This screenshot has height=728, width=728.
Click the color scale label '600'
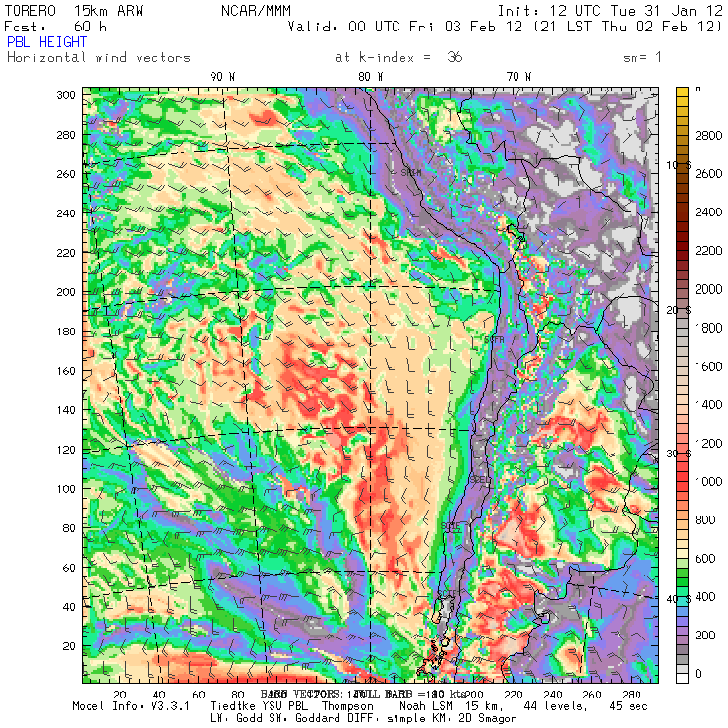[x=705, y=559]
